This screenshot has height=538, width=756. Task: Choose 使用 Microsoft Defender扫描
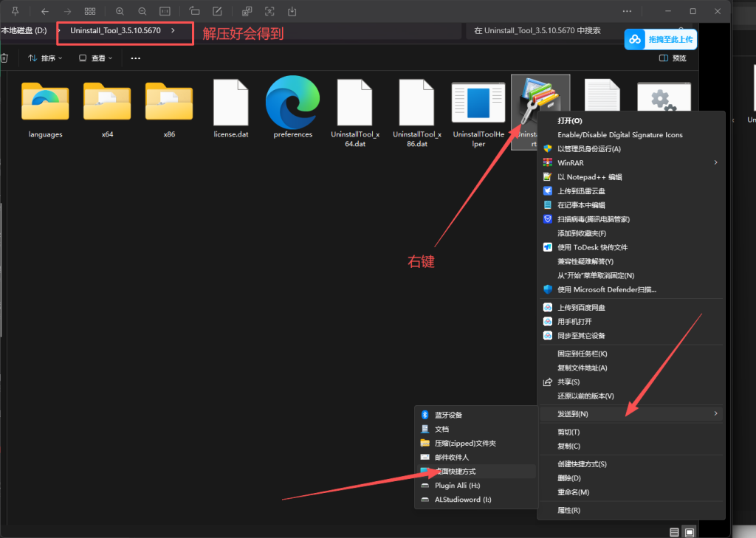pos(632,289)
